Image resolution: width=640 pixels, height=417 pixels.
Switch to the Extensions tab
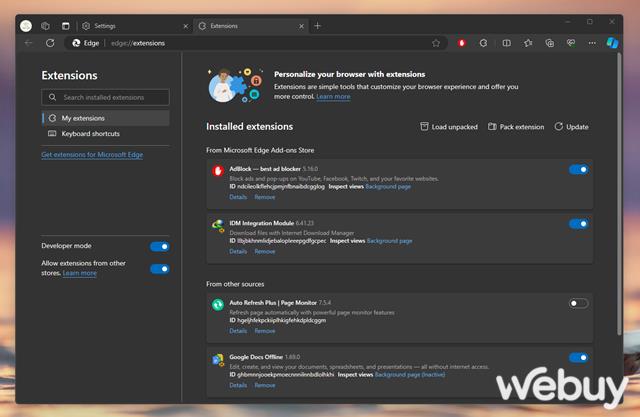(250, 26)
